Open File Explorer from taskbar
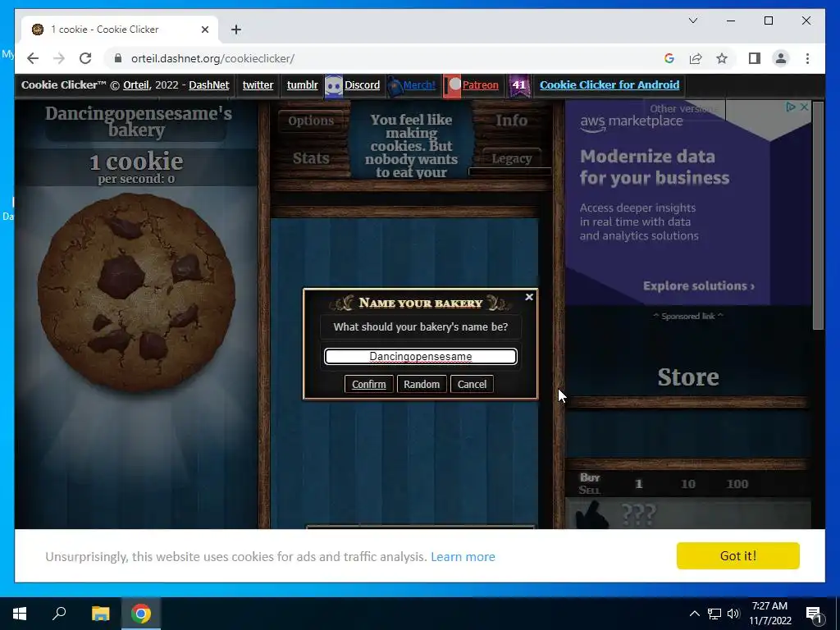This screenshot has height=630, width=840. [100, 614]
